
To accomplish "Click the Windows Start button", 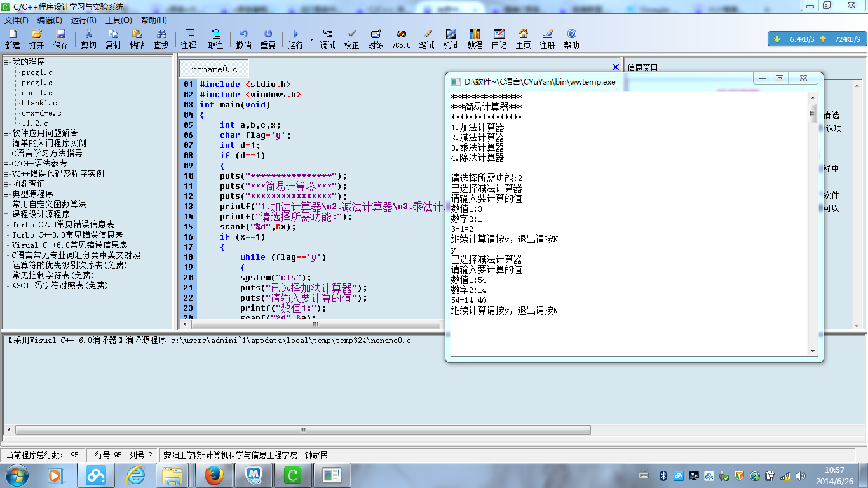I will click(17, 475).
